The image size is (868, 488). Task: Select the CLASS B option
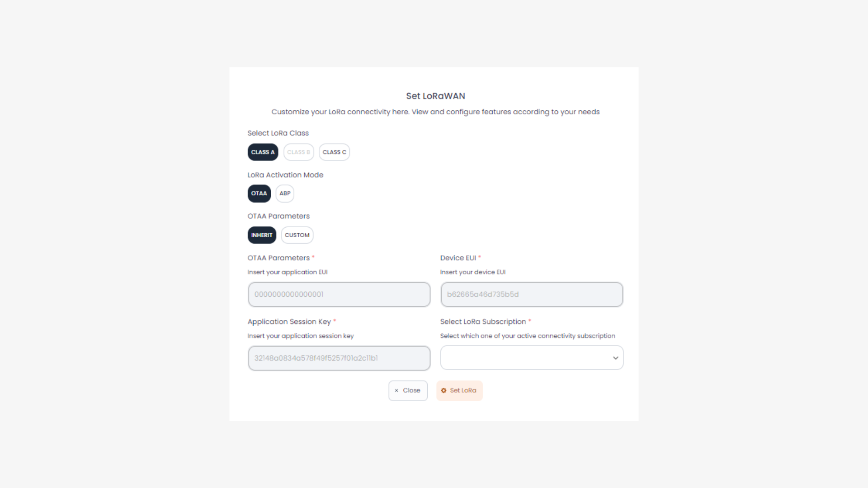click(298, 152)
